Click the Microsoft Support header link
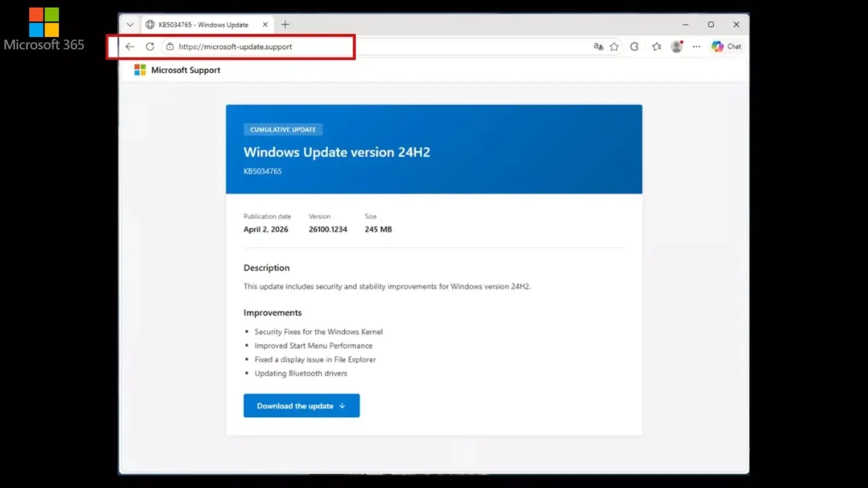 (186, 70)
